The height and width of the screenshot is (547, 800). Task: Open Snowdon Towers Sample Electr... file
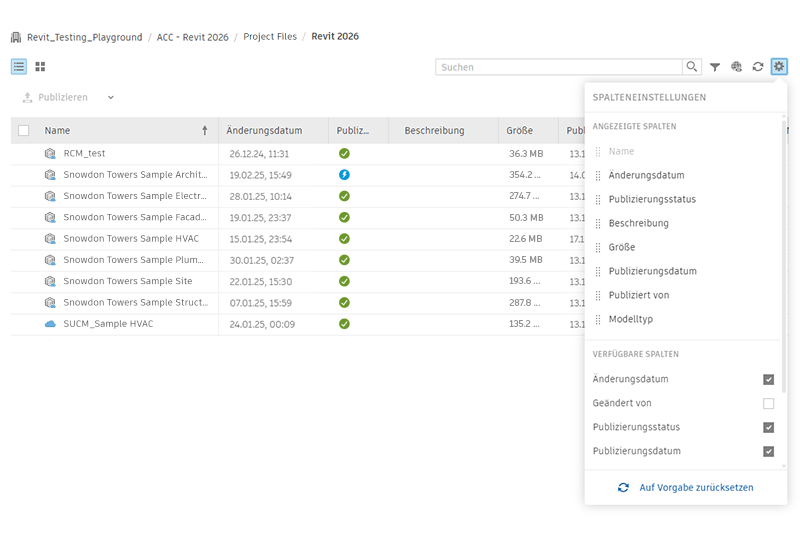pyautogui.click(x=135, y=196)
